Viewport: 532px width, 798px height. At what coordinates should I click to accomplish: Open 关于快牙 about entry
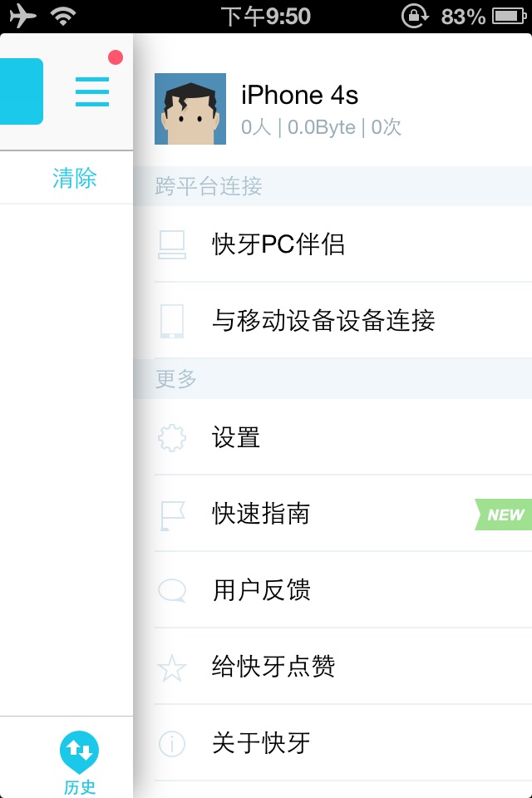[x=261, y=743]
